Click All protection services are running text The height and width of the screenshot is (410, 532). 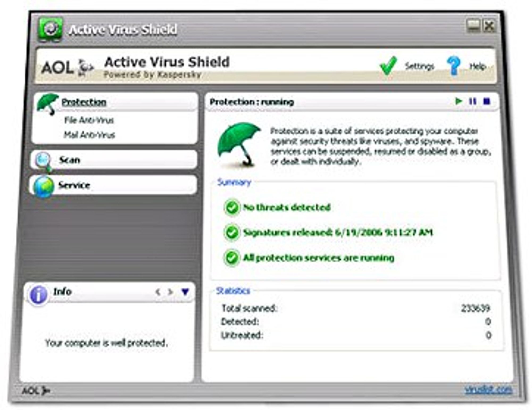[x=319, y=258]
